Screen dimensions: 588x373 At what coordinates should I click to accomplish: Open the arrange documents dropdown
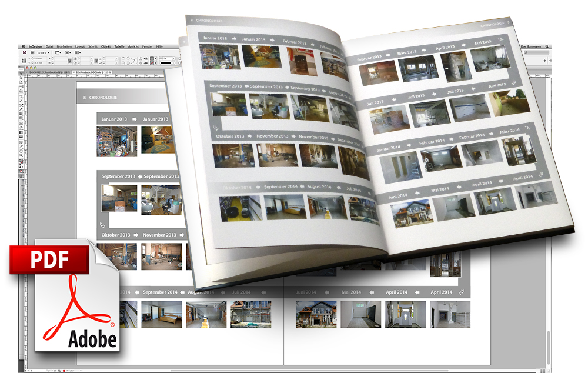[x=78, y=52]
